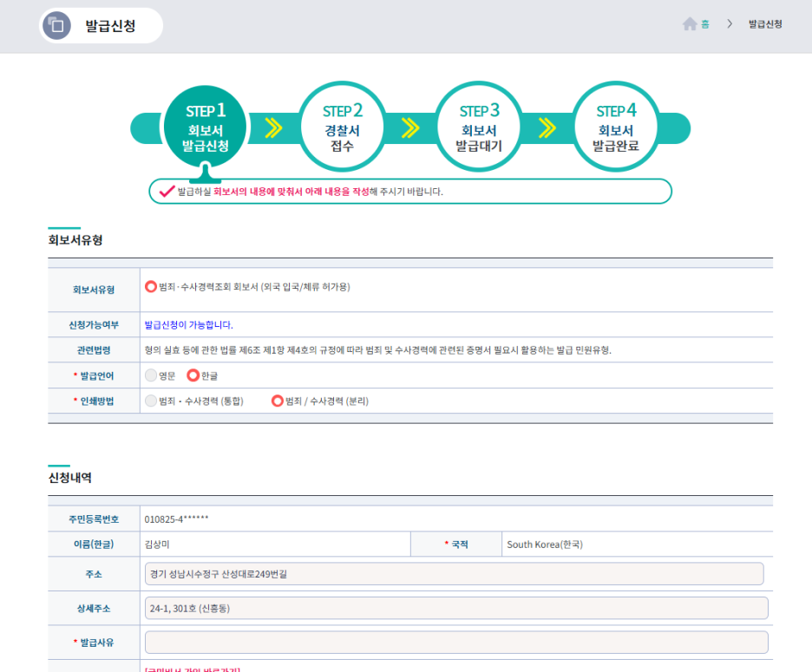This screenshot has width=812, height=672.
Task: Click the 발급언어 row label
Action: point(96,375)
